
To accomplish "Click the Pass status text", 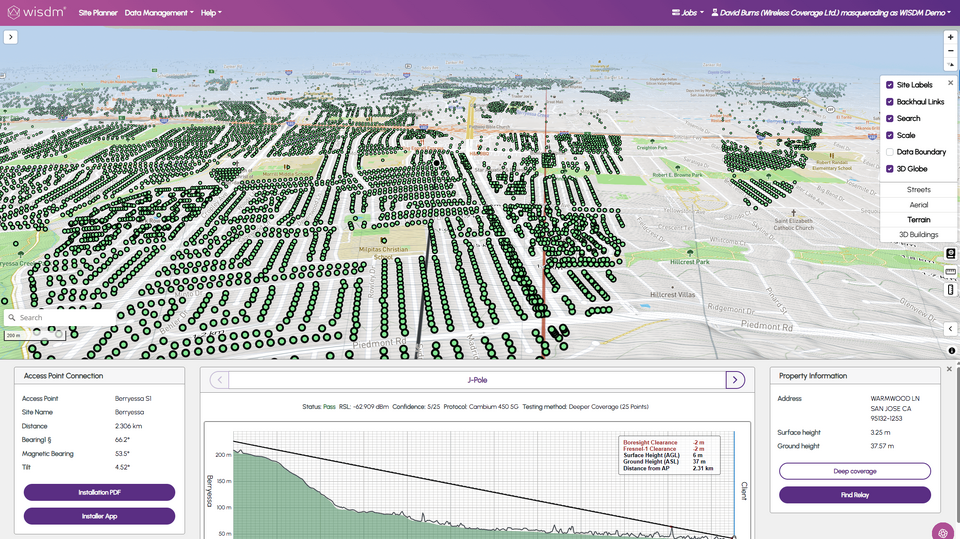I will (329, 407).
